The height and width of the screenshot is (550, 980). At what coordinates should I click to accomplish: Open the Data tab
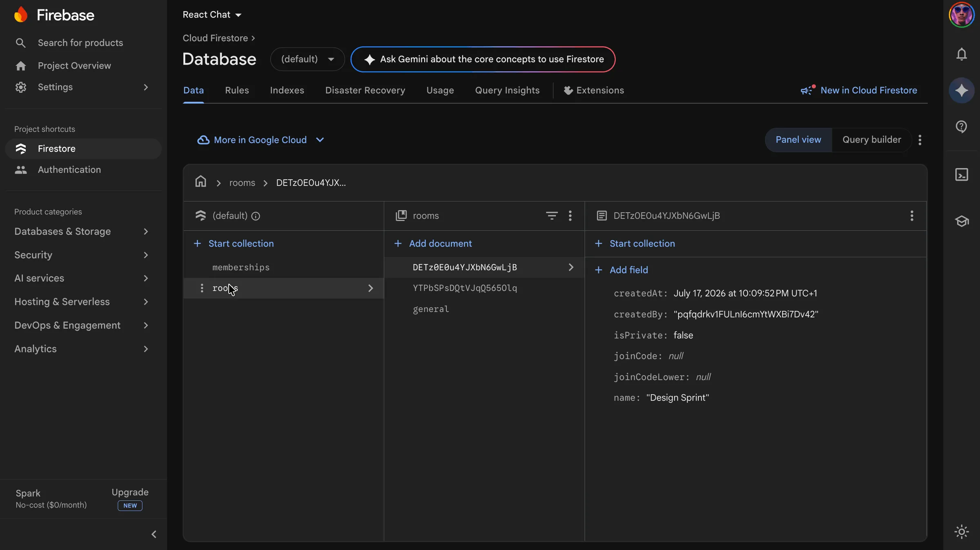point(194,90)
